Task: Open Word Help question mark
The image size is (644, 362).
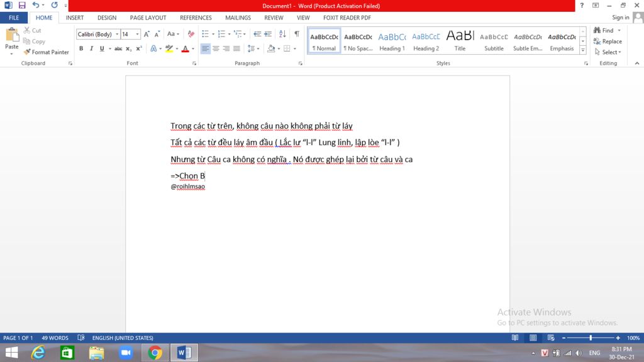Action: pyautogui.click(x=582, y=5)
